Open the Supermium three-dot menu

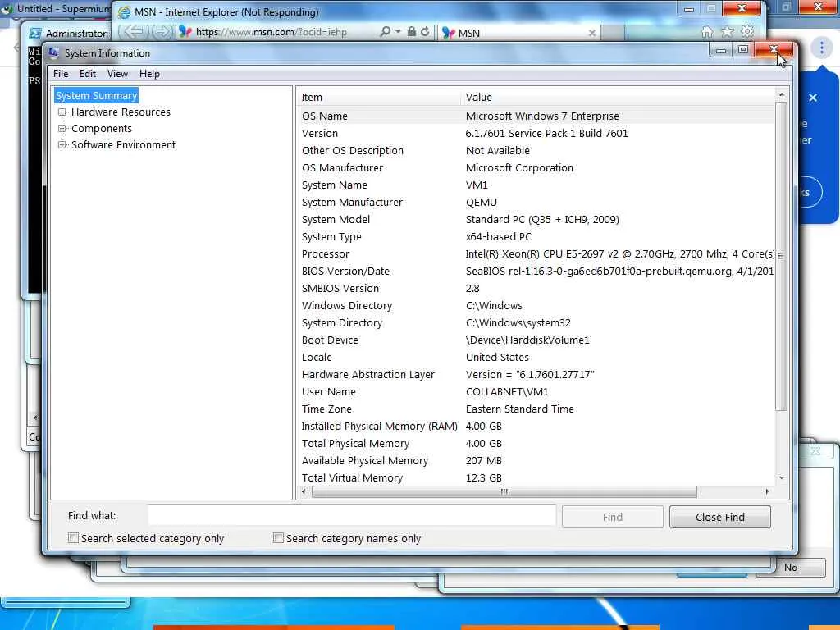(821, 48)
